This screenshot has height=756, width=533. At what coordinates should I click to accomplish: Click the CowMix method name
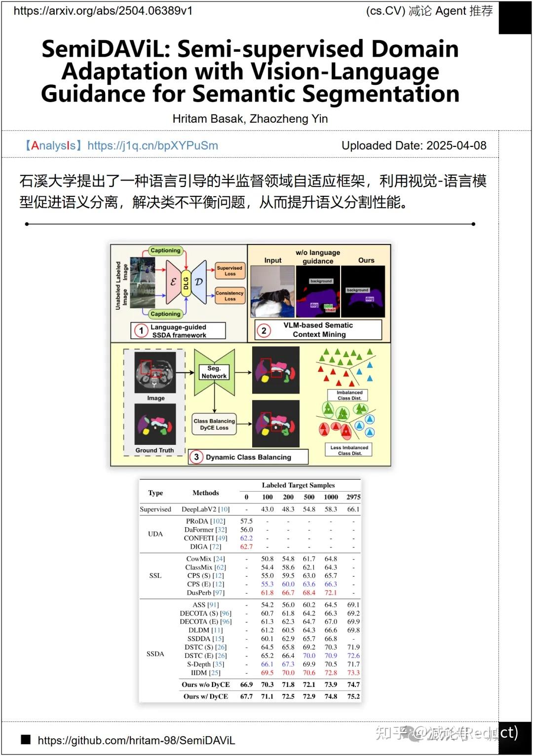click(199, 559)
